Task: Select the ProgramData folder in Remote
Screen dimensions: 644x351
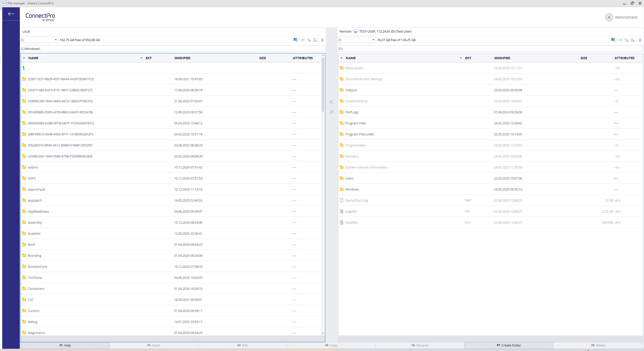Action: [490, 145]
